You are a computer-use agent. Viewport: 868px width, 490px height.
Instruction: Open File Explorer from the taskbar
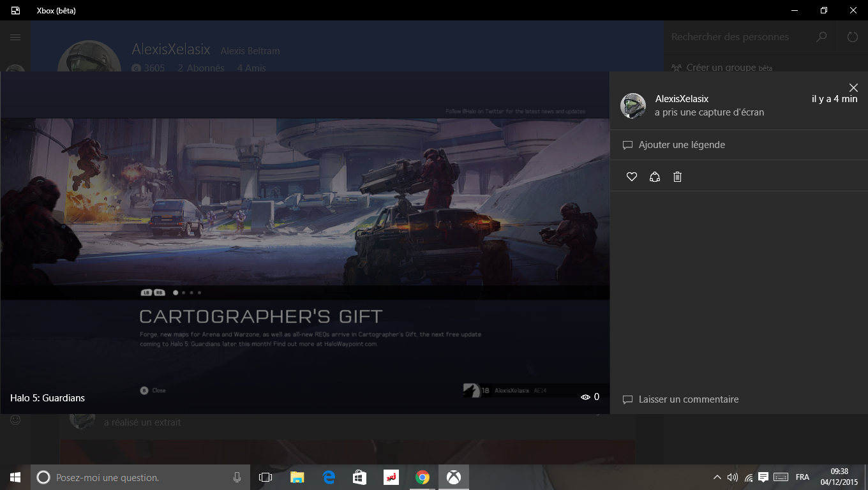pyautogui.click(x=297, y=477)
